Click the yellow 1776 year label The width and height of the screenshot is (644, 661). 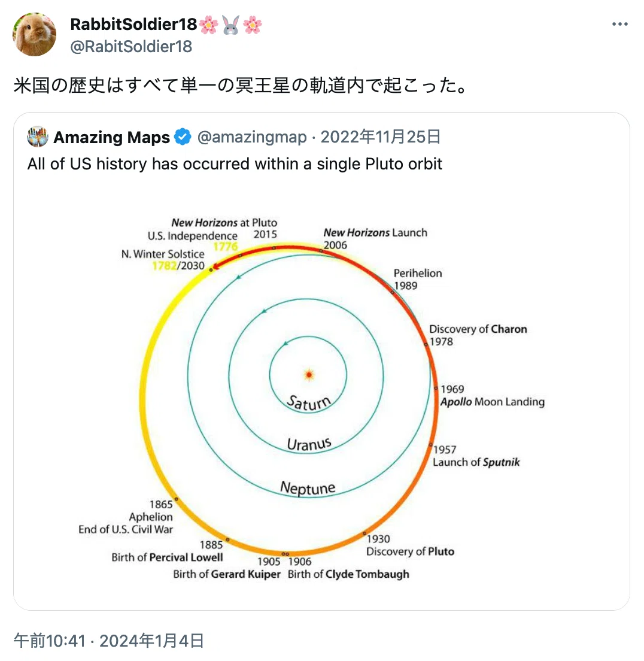226,246
